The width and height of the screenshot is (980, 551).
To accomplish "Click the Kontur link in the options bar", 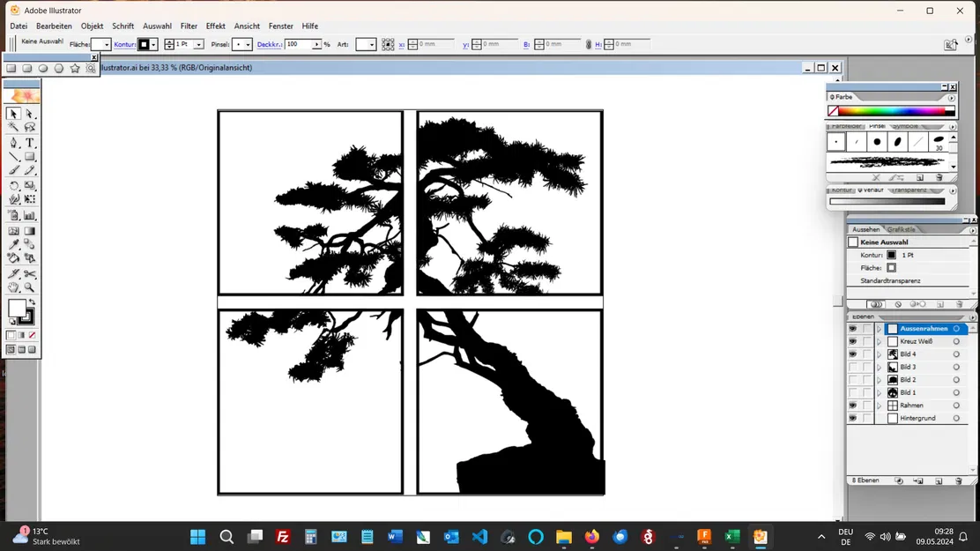I will (x=124, y=44).
